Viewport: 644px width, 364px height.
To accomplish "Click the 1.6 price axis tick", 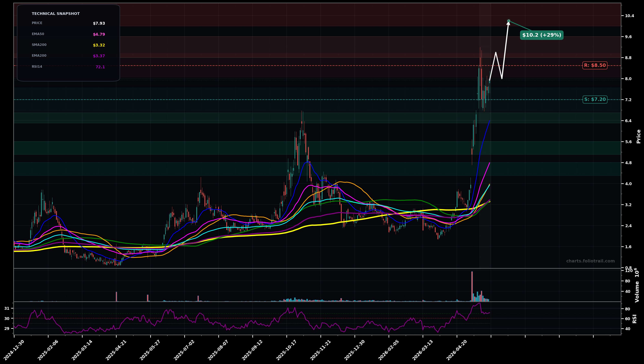I will point(628,247).
